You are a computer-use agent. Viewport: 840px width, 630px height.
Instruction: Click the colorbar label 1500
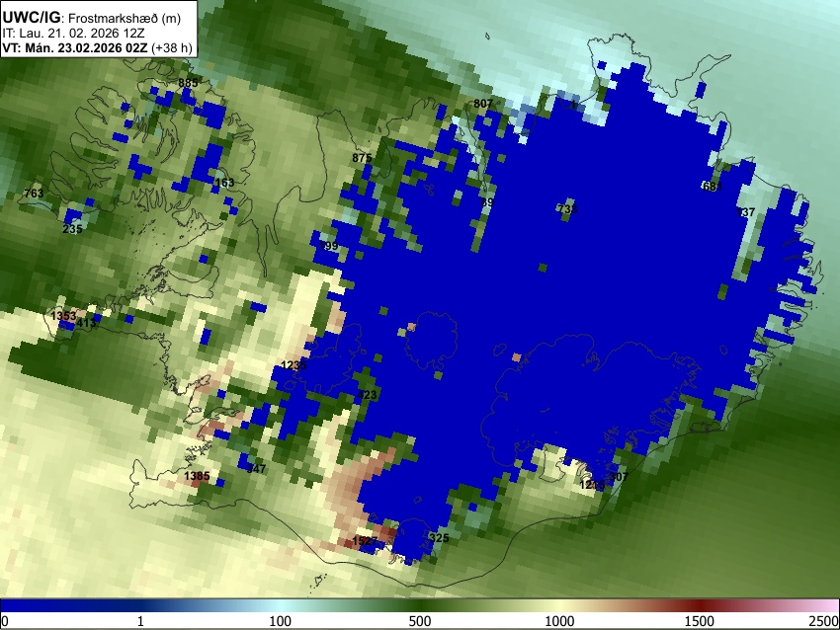pos(700,621)
